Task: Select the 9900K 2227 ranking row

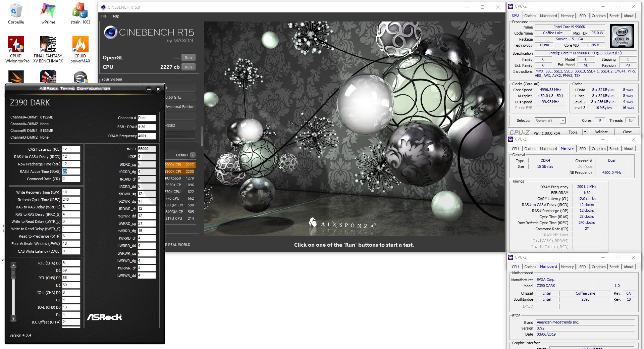Action: point(180,165)
